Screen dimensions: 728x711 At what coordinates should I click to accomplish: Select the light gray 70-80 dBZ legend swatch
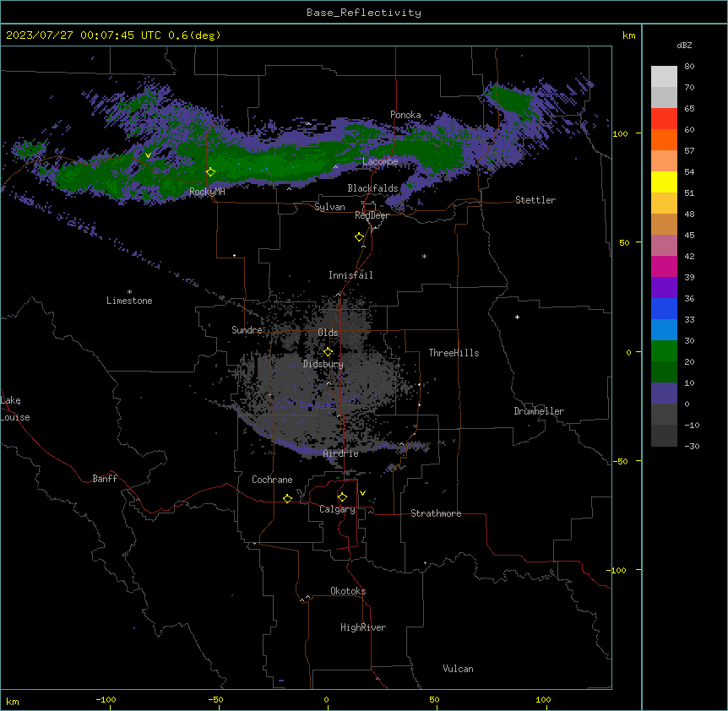664,77
